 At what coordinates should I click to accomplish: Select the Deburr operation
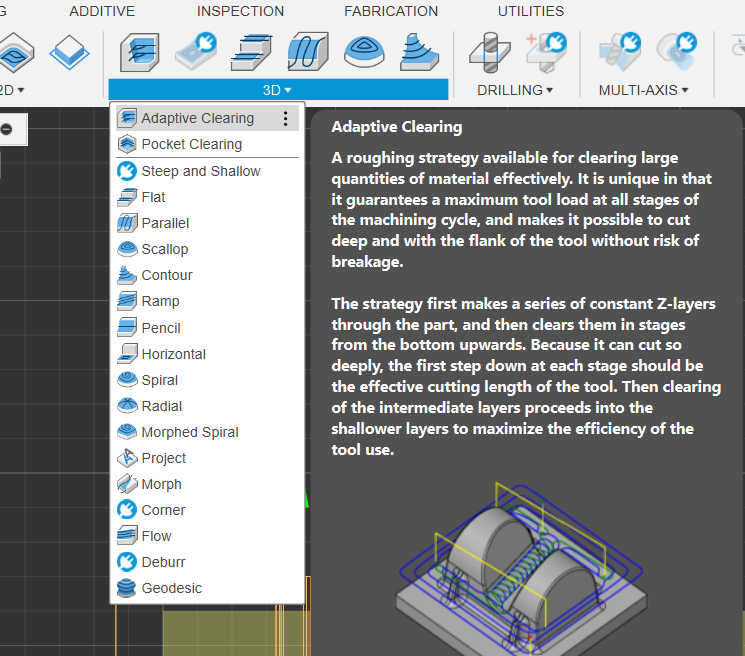pos(163,562)
